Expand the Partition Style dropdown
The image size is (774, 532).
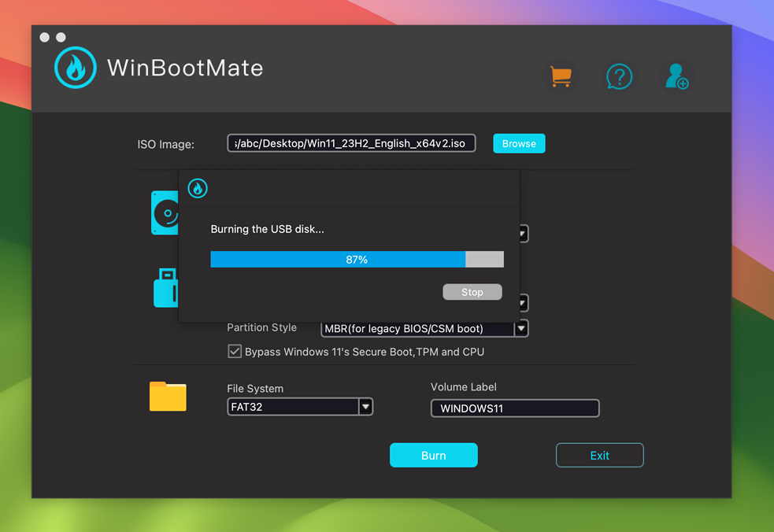coord(521,329)
